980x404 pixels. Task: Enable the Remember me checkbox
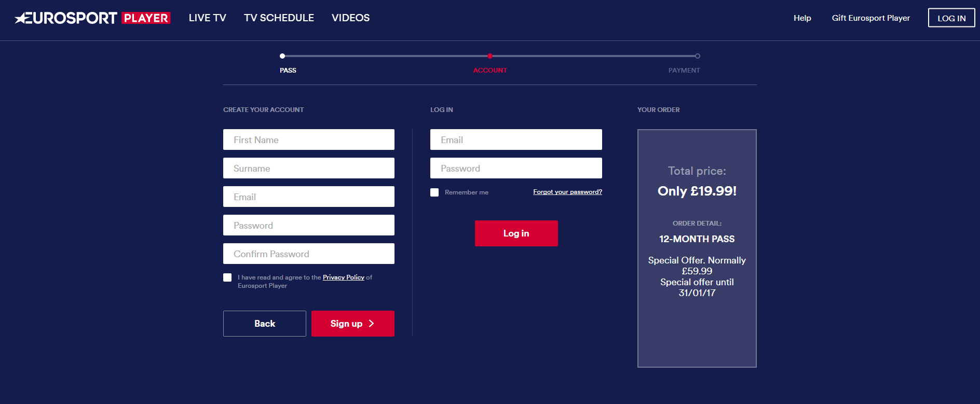point(434,192)
